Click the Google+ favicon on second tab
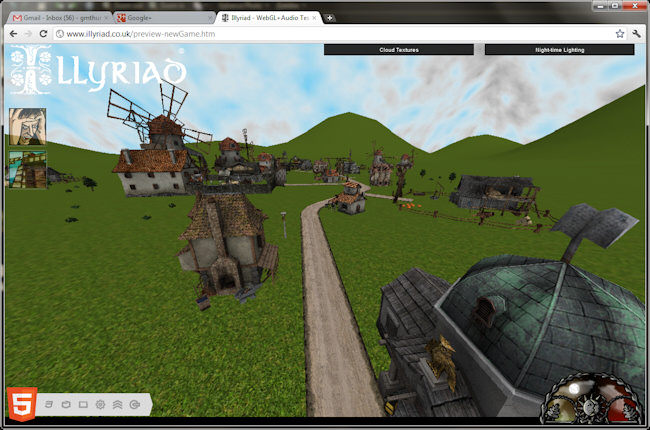650x430 pixels. coord(121,18)
